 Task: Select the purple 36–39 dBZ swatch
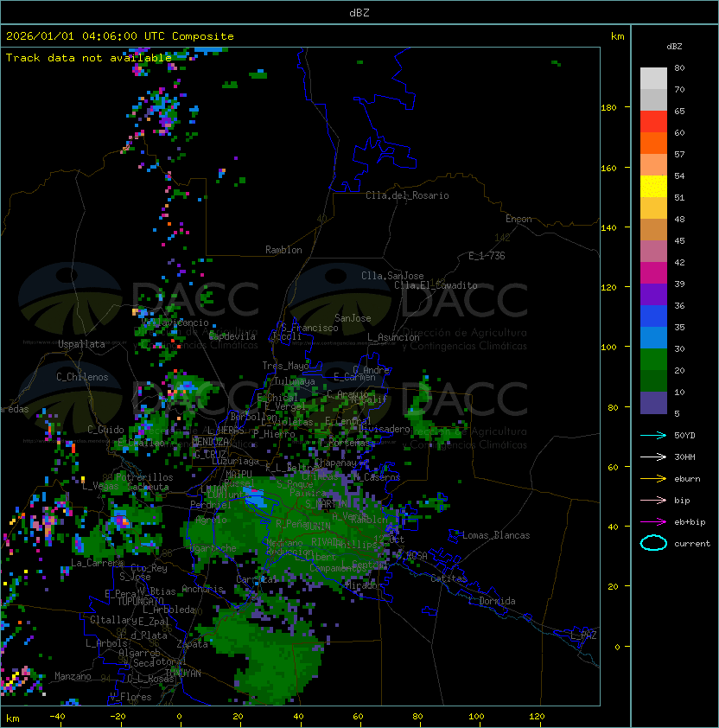(653, 294)
